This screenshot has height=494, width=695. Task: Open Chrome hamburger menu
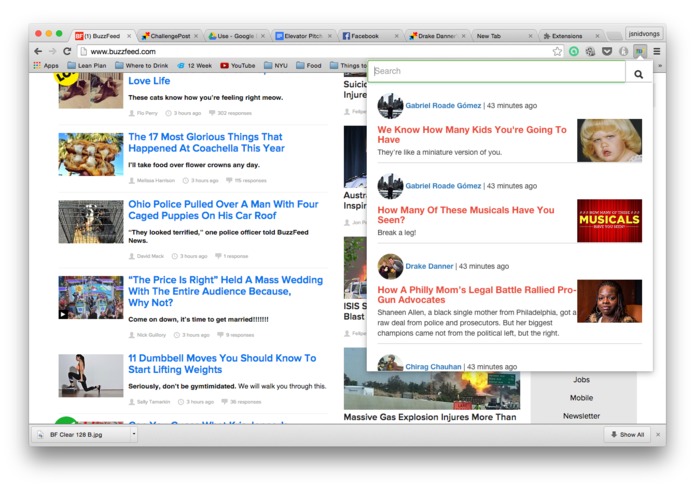(657, 51)
